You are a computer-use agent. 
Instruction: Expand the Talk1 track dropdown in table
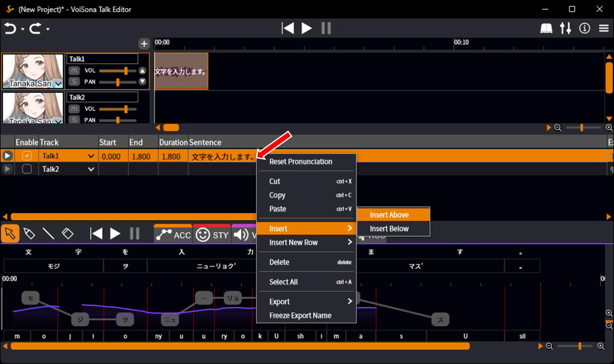point(91,156)
